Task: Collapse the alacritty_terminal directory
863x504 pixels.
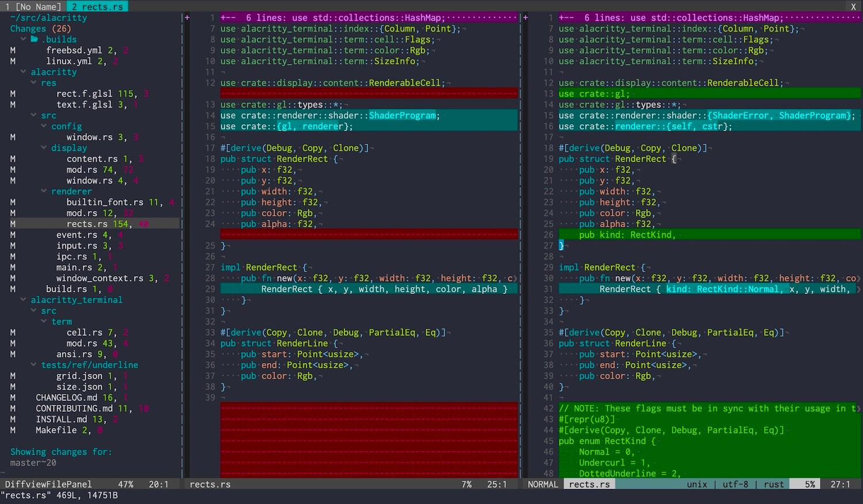Action: coord(76,300)
